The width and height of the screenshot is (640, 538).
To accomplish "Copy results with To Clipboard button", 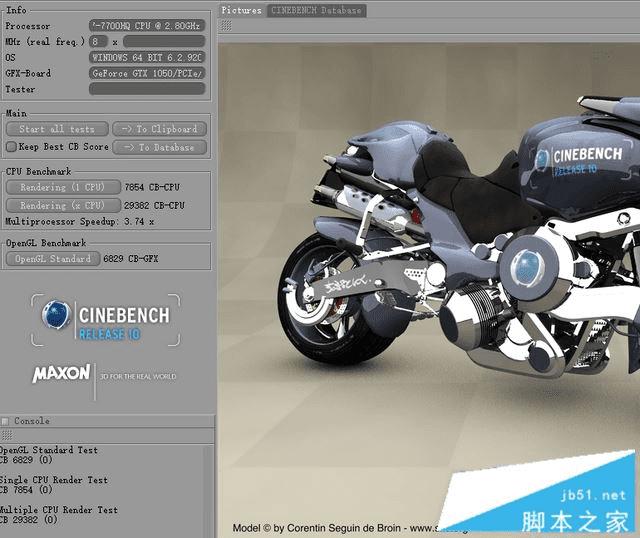I will [160, 129].
